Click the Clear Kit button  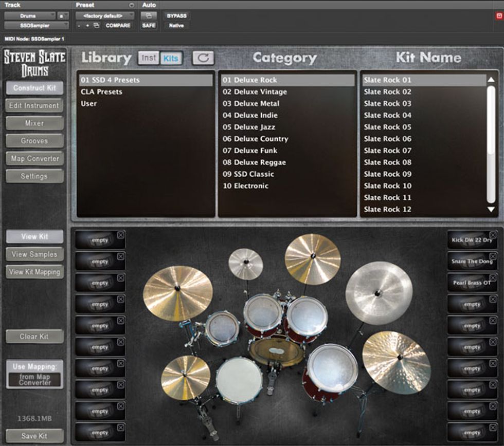coord(34,337)
